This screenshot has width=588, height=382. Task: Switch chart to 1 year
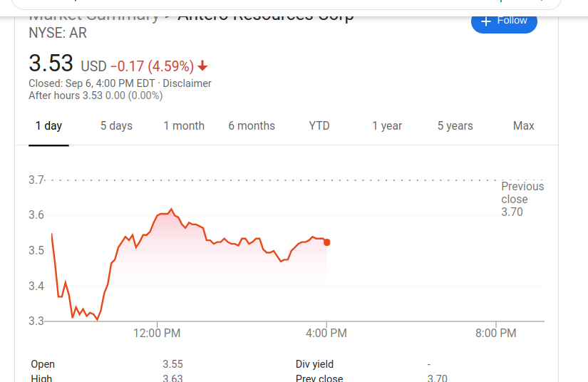(x=387, y=126)
